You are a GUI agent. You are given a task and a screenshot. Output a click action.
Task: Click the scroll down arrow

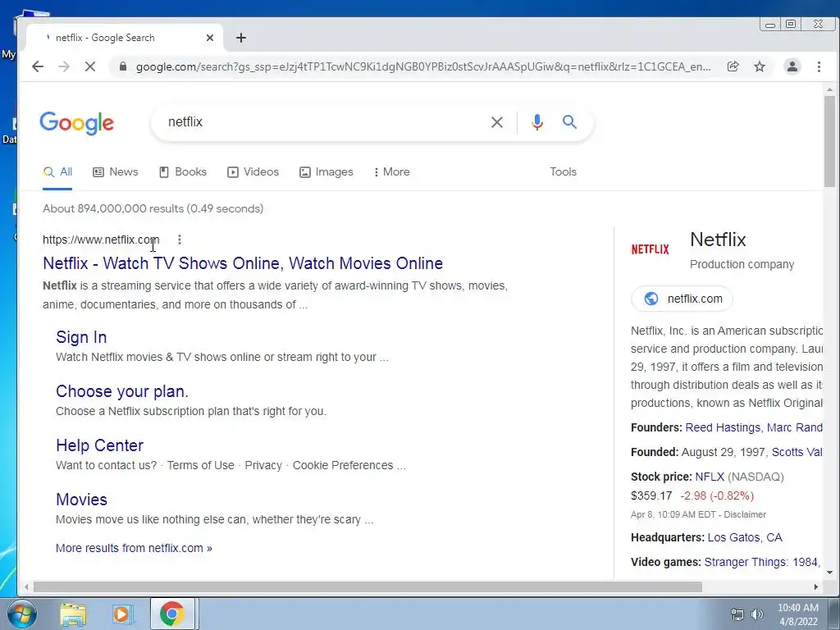click(x=829, y=572)
